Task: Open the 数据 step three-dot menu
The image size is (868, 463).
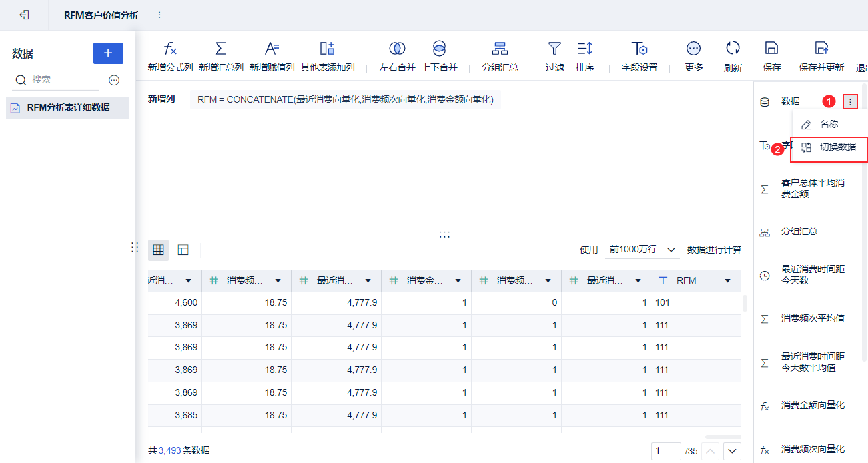Action: (x=850, y=101)
